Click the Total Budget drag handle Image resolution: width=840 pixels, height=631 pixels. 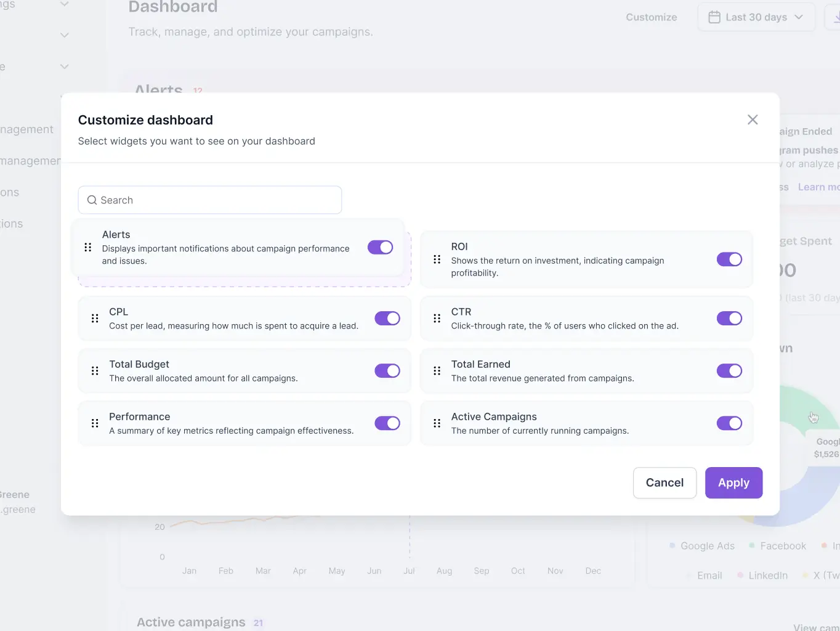pyautogui.click(x=95, y=370)
